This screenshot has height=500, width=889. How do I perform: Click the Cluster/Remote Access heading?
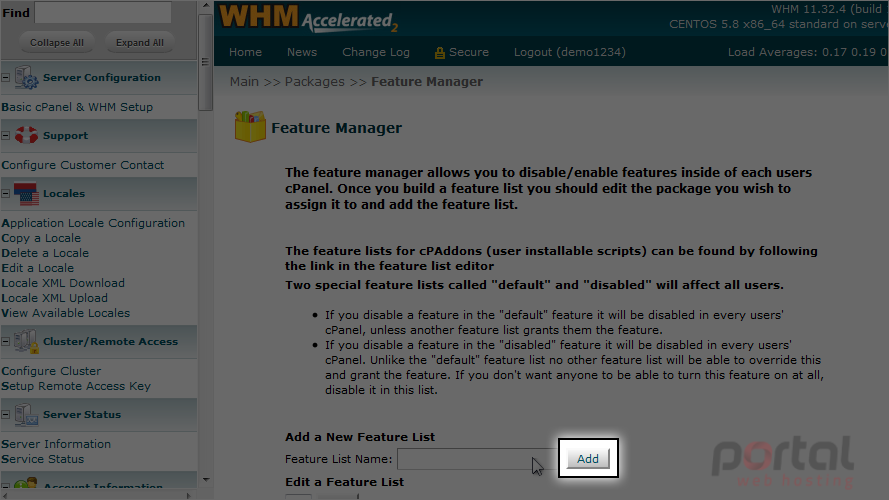point(111,341)
